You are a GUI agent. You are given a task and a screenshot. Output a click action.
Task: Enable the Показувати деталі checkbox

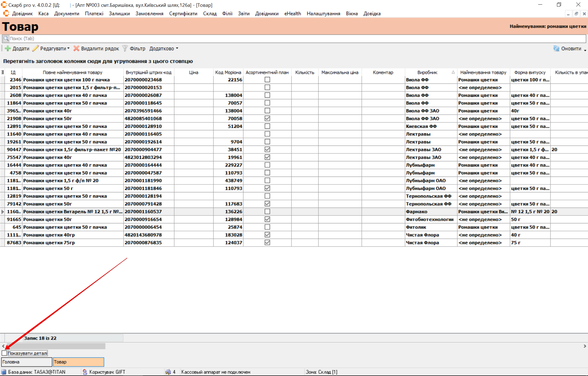(x=4, y=353)
